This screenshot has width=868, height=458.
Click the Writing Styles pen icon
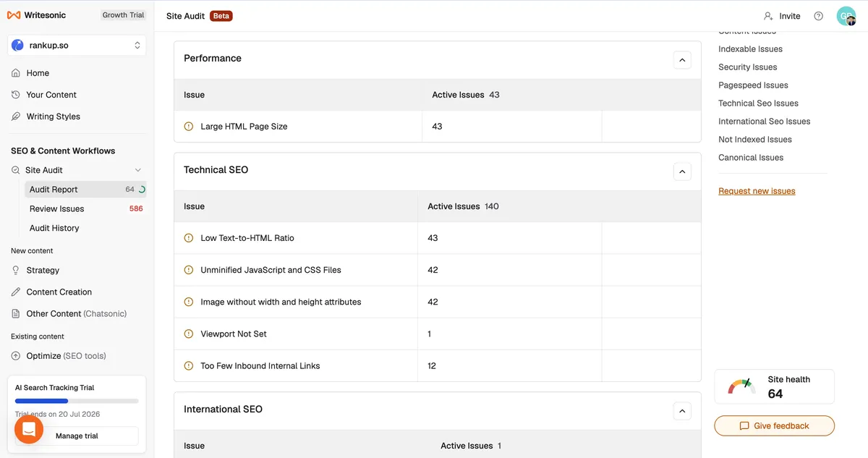pyautogui.click(x=16, y=116)
